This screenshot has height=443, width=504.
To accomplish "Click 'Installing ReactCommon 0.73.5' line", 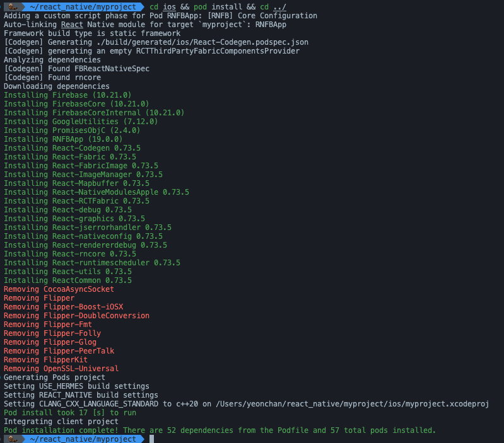I will (68, 280).
